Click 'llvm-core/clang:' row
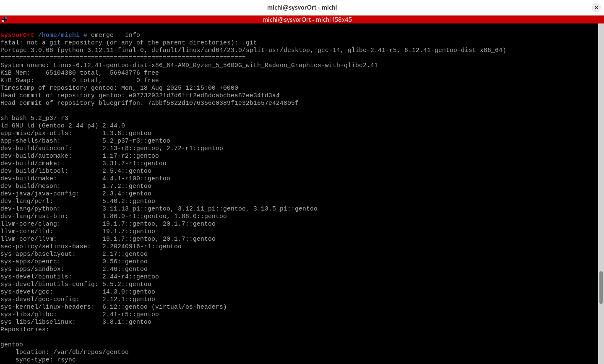Image resolution: width=604 pixels, height=364 pixels. click(108, 224)
